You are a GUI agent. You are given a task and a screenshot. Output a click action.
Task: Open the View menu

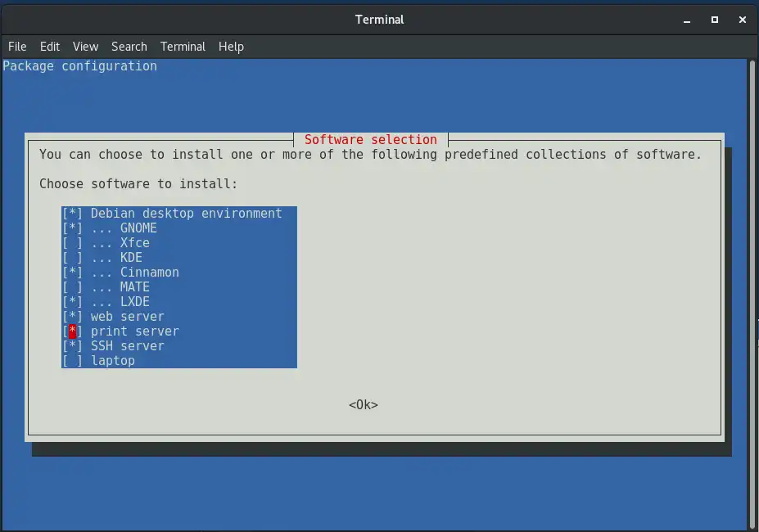(x=86, y=47)
